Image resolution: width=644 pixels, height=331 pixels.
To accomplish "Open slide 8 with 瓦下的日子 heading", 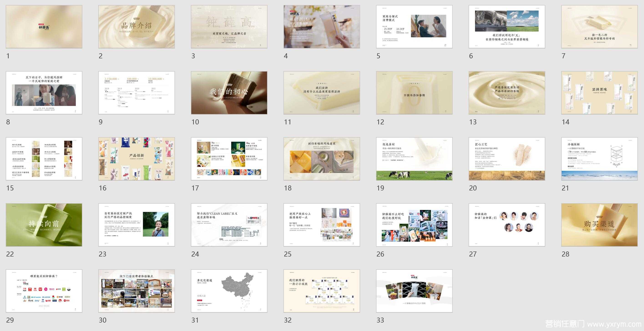I will [44, 93].
